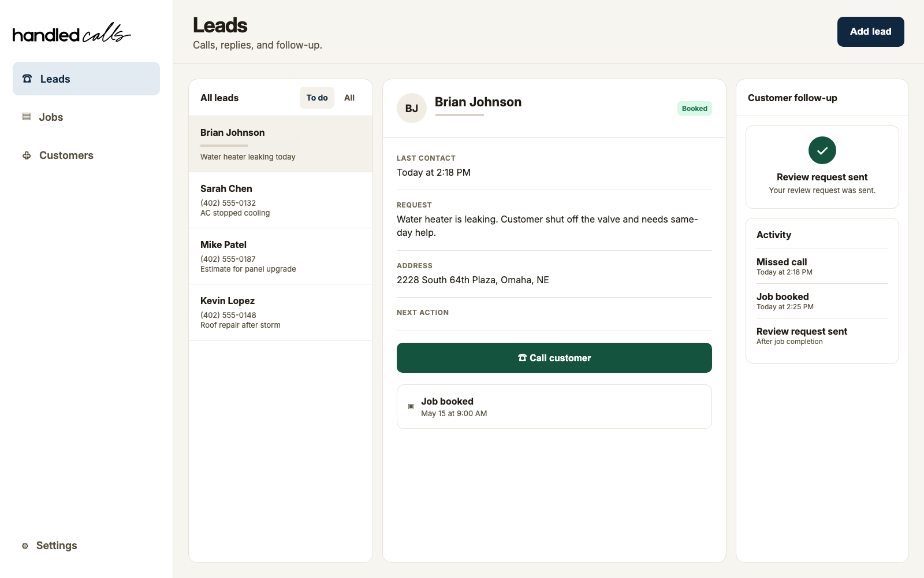Select Kevin Lopez lead

[x=281, y=312]
